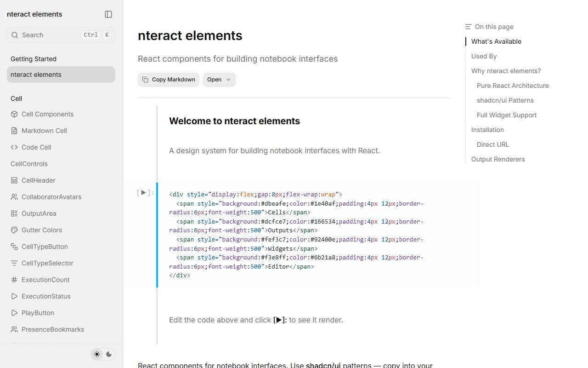
Task: Click the Getting Started section label
Action: [34, 59]
